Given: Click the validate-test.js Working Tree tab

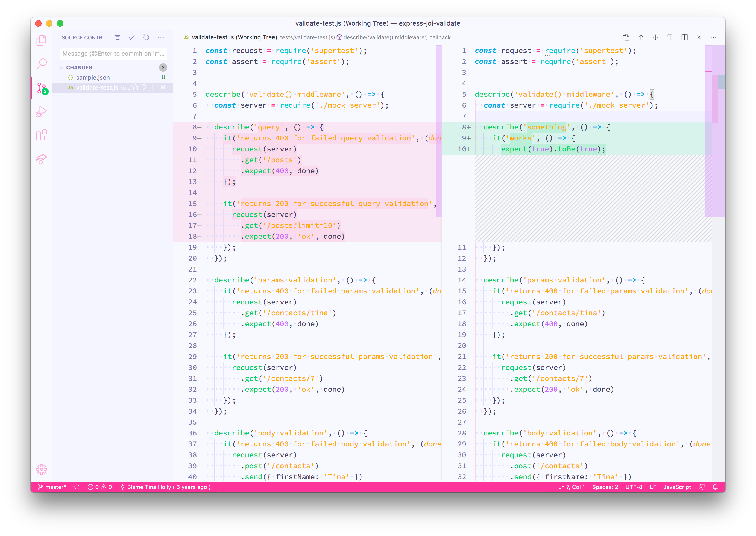Looking at the screenshot, I should [234, 38].
